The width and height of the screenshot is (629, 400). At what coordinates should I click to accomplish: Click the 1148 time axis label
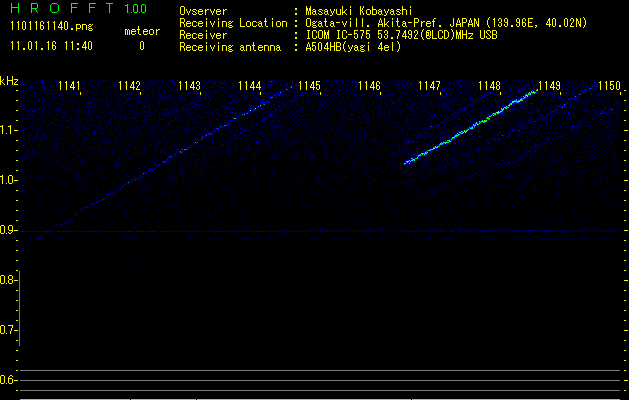[489, 86]
